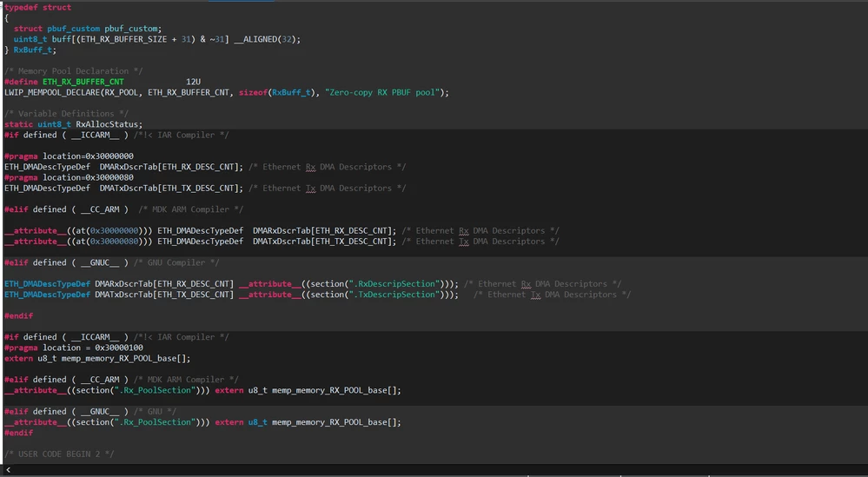This screenshot has height=477, width=868.
Task: Click the #define keyword for ETH_RX_BUFFER_CNT
Action: tap(21, 82)
